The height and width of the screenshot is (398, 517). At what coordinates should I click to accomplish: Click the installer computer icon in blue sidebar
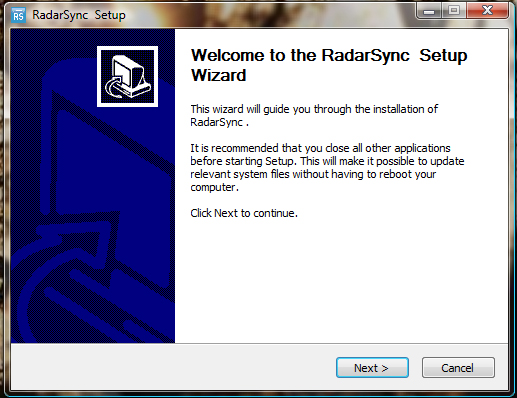pyautogui.click(x=127, y=77)
